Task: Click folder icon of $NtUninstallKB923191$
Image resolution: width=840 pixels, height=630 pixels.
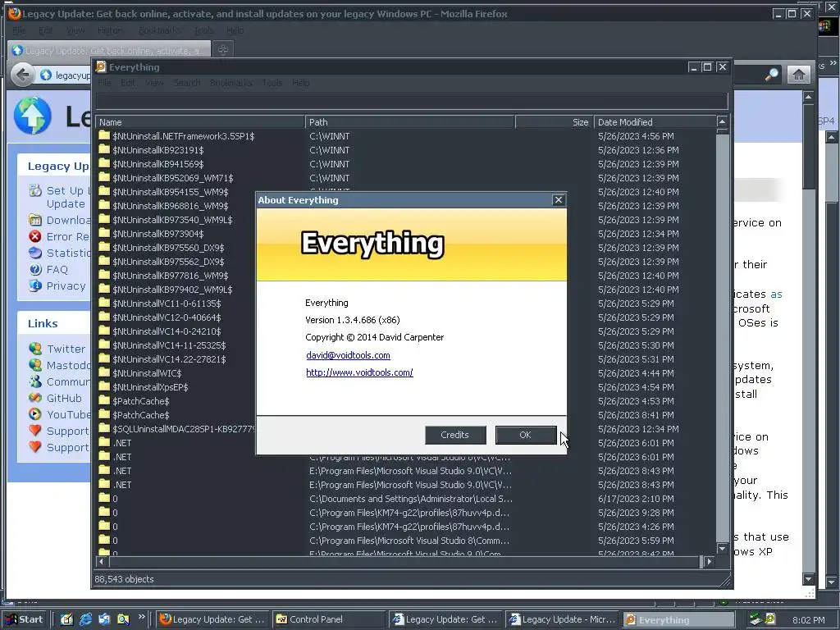Action: click(104, 149)
